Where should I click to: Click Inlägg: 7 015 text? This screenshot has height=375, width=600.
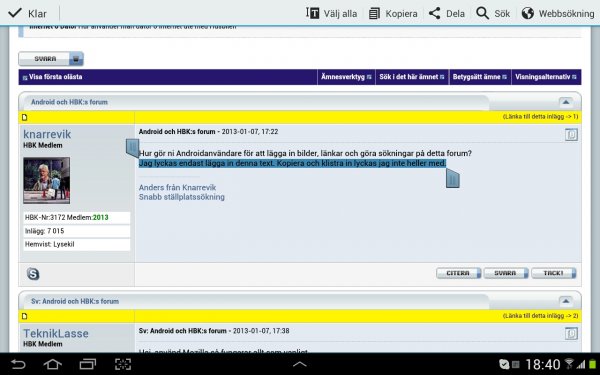44,231
